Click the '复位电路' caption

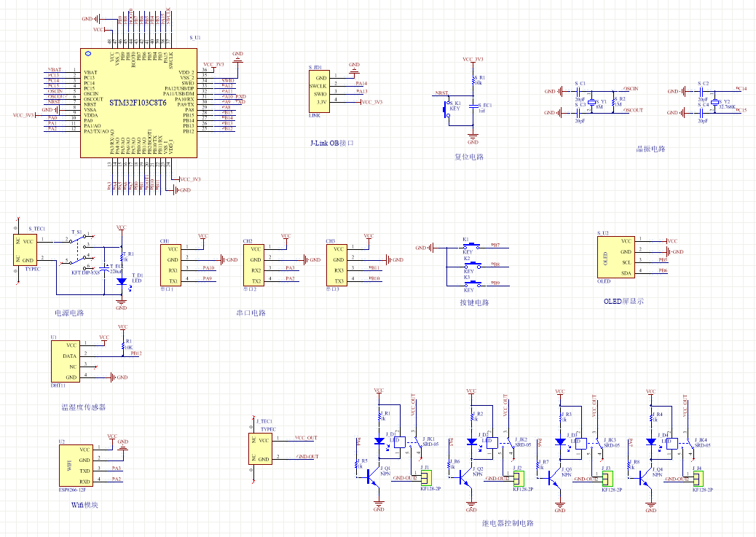click(468, 157)
